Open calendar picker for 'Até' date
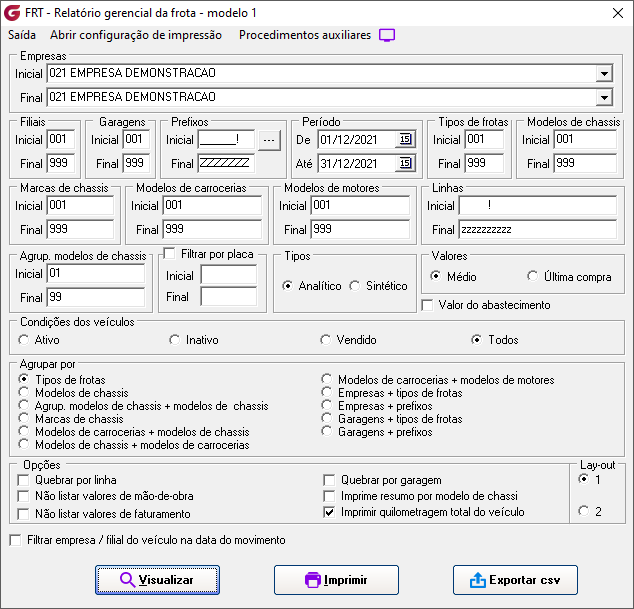The height and width of the screenshot is (609, 634). pyautogui.click(x=405, y=163)
